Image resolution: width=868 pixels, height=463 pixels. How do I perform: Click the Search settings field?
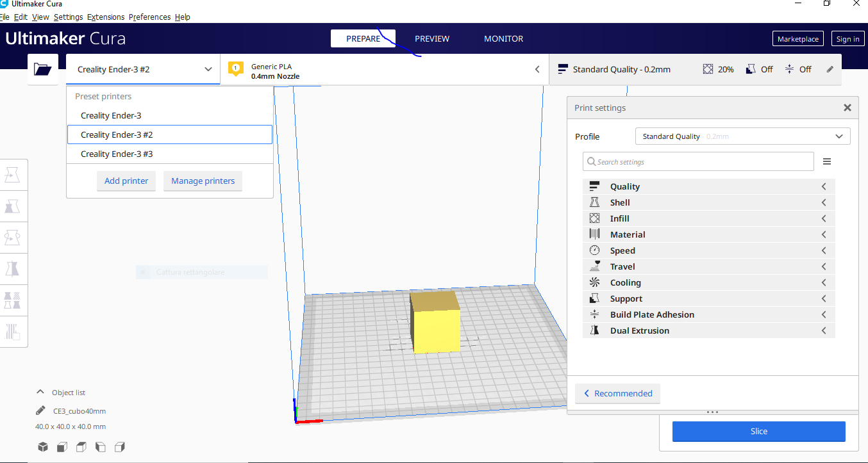(x=698, y=161)
